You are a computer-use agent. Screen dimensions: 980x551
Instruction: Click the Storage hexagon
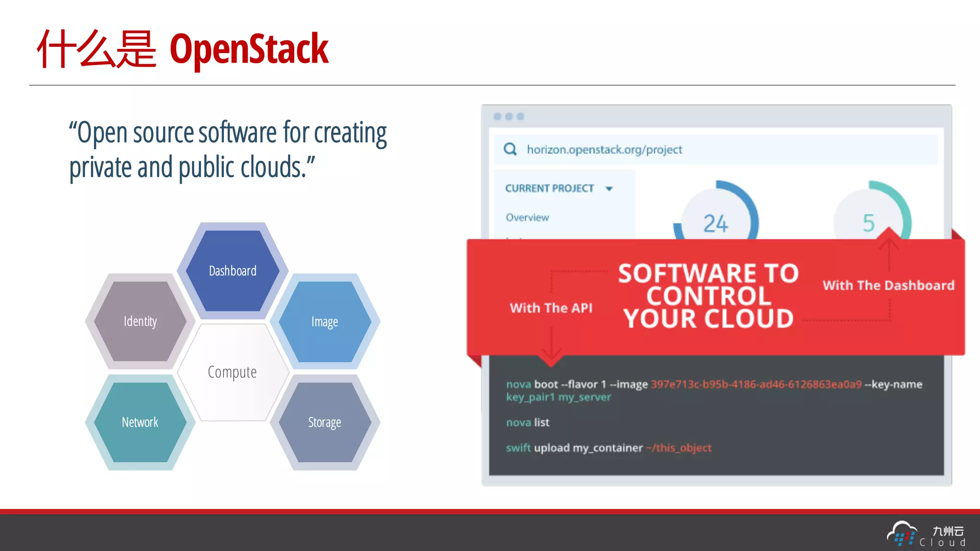click(x=325, y=422)
